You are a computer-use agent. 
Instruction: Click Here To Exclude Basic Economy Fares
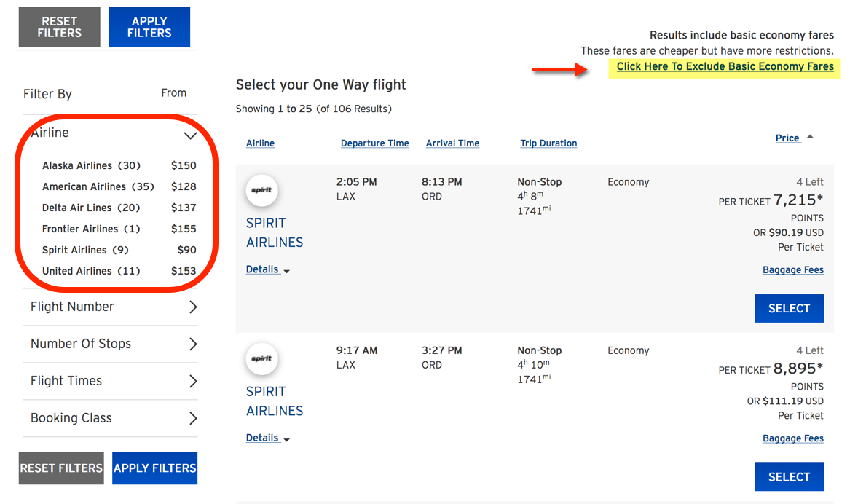[725, 67]
